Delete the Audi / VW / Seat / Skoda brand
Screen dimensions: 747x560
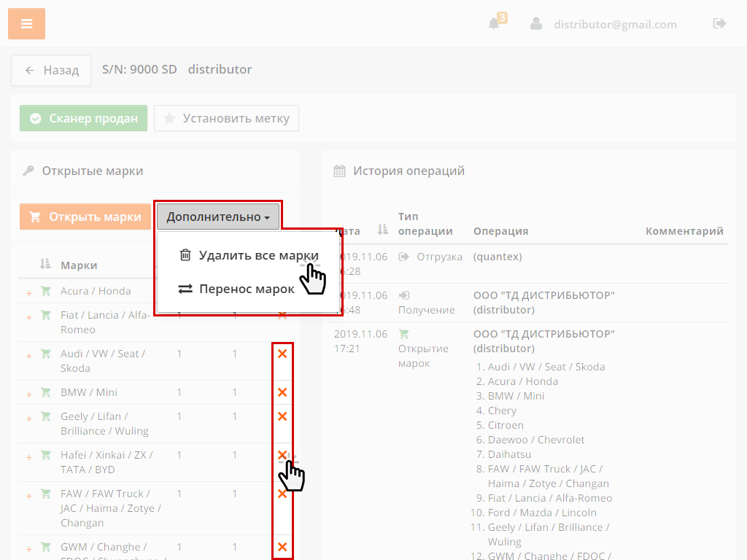pyautogui.click(x=282, y=354)
